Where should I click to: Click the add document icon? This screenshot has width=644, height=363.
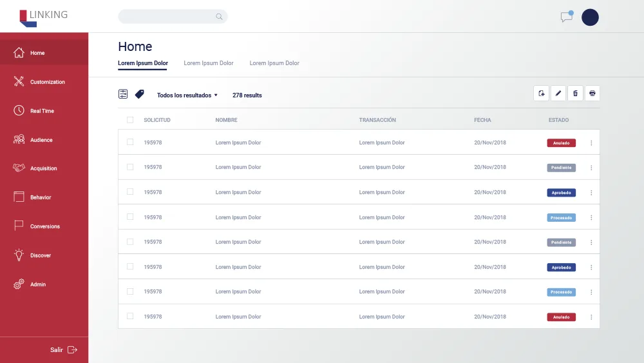(x=542, y=93)
